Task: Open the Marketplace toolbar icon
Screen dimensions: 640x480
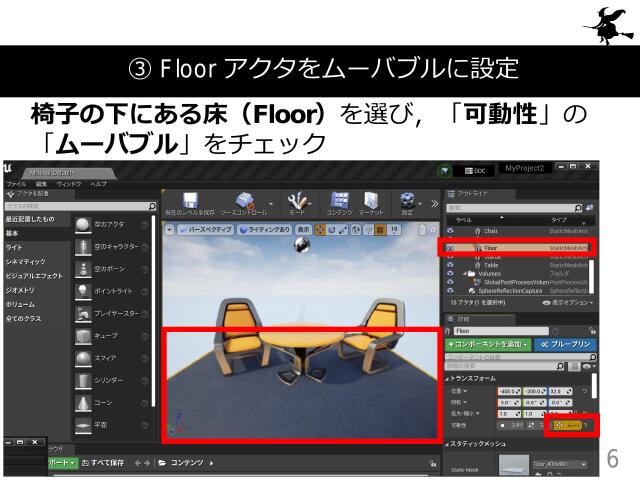Action: tap(369, 201)
